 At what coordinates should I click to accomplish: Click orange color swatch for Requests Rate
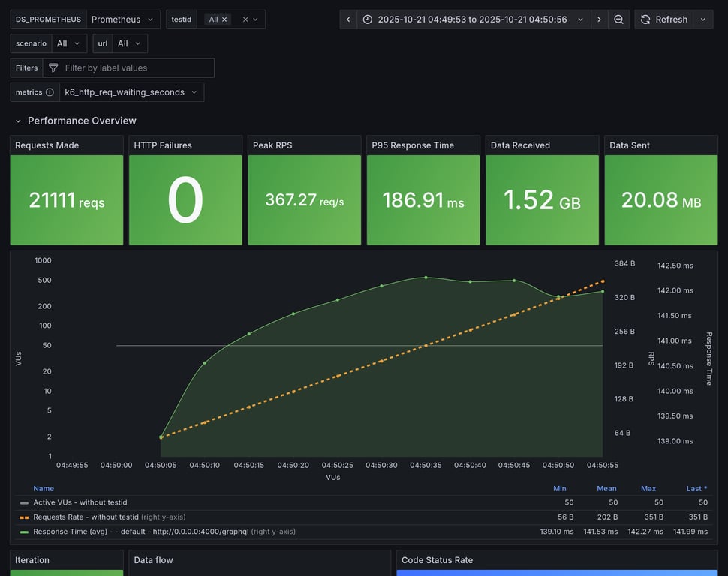click(x=25, y=517)
